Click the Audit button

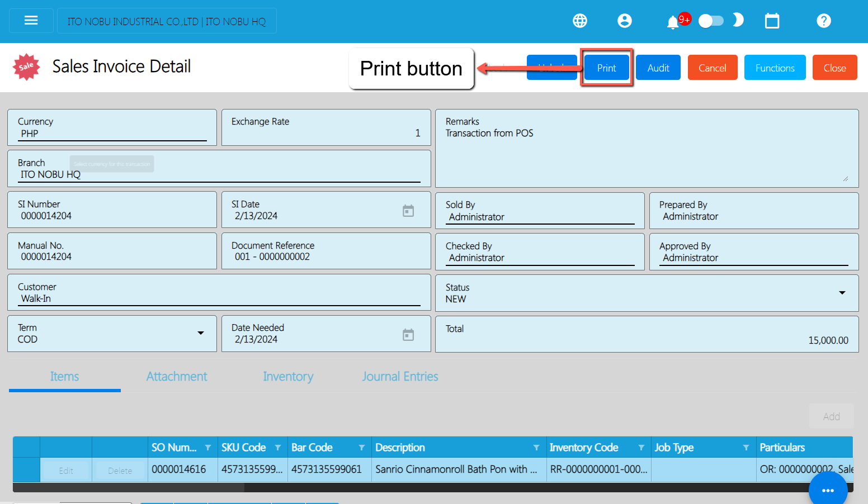click(658, 68)
